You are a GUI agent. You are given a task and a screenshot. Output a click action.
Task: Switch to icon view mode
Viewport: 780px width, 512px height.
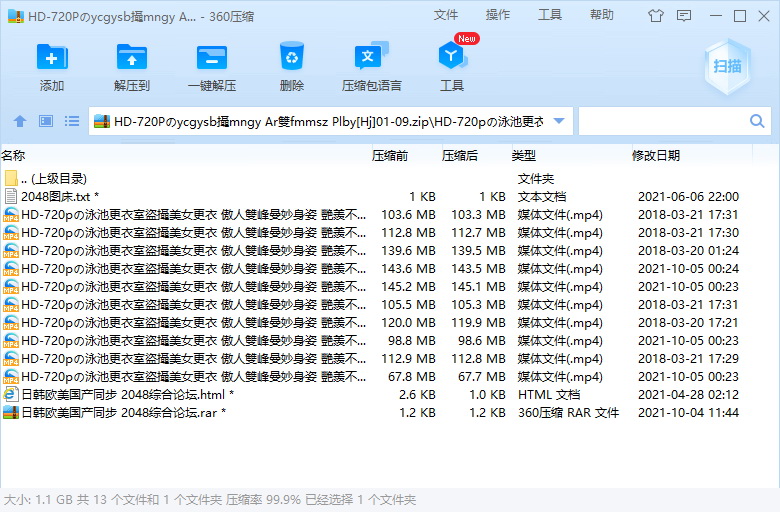pos(46,121)
